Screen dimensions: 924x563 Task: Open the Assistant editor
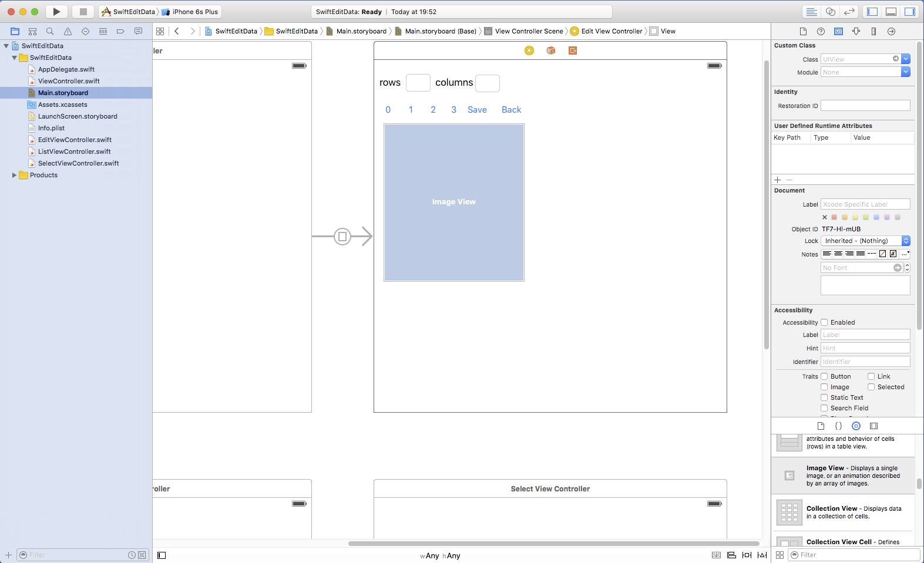click(831, 12)
